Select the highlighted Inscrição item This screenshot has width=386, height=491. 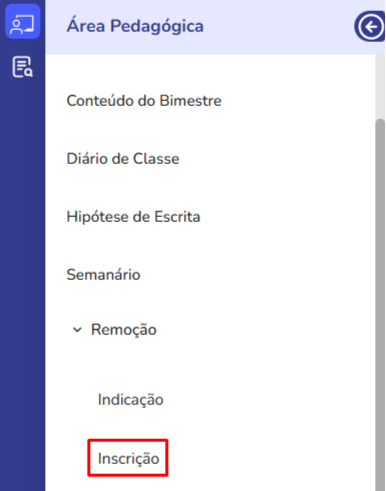point(128,458)
